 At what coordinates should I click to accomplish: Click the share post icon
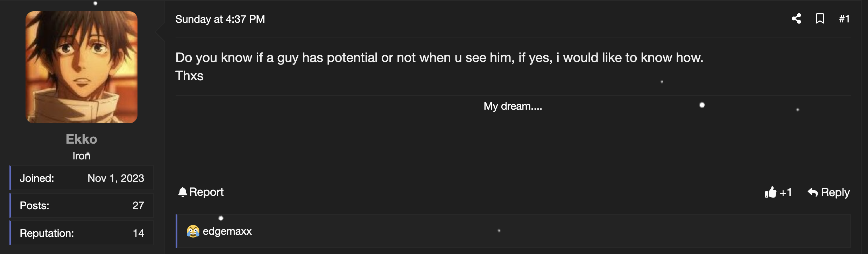point(797,19)
